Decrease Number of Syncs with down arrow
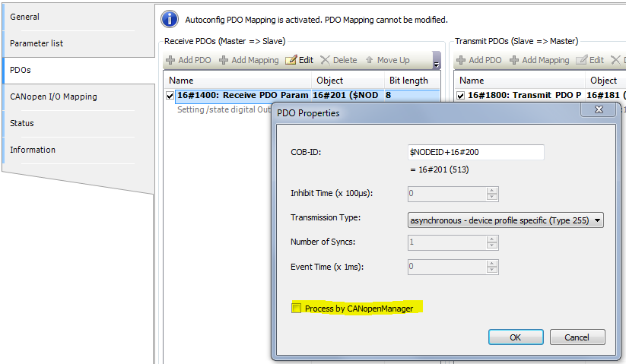Viewport: 626px width, 364px height. tap(492, 246)
